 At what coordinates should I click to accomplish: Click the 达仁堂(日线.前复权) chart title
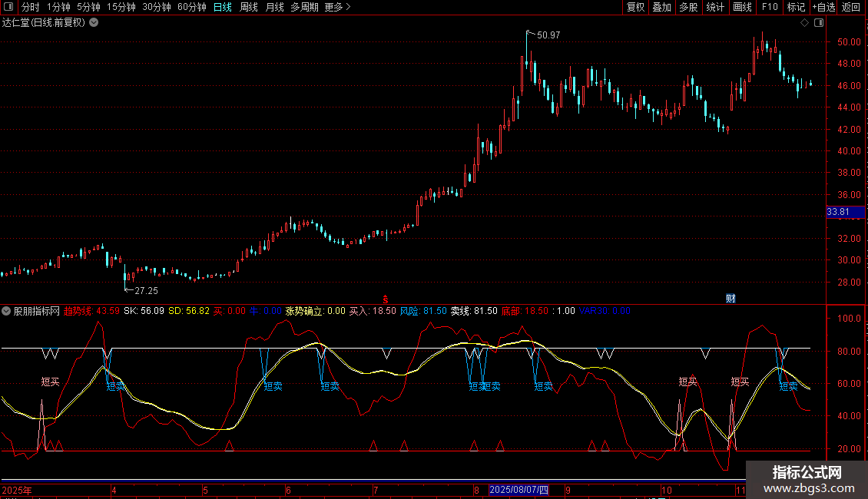[44, 23]
